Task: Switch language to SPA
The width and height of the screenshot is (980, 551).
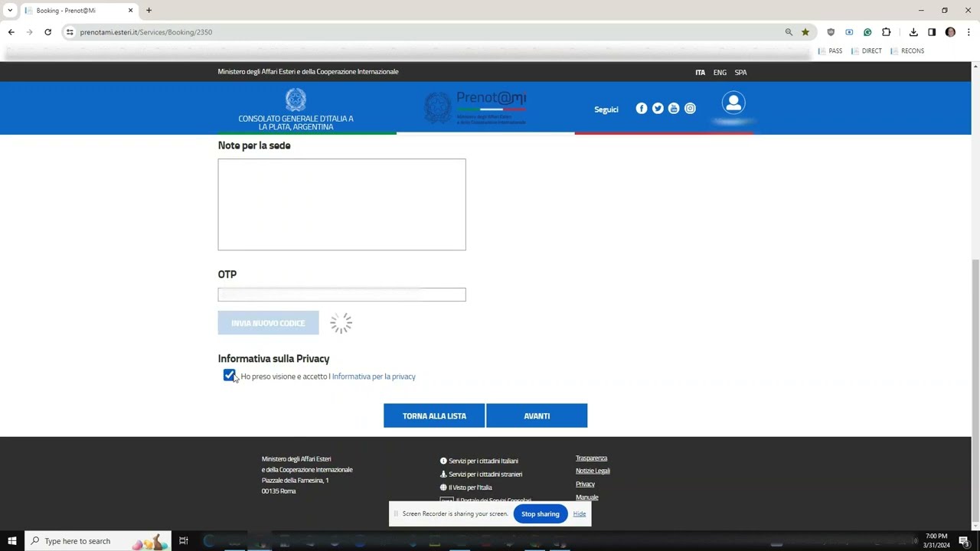Action: point(740,73)
